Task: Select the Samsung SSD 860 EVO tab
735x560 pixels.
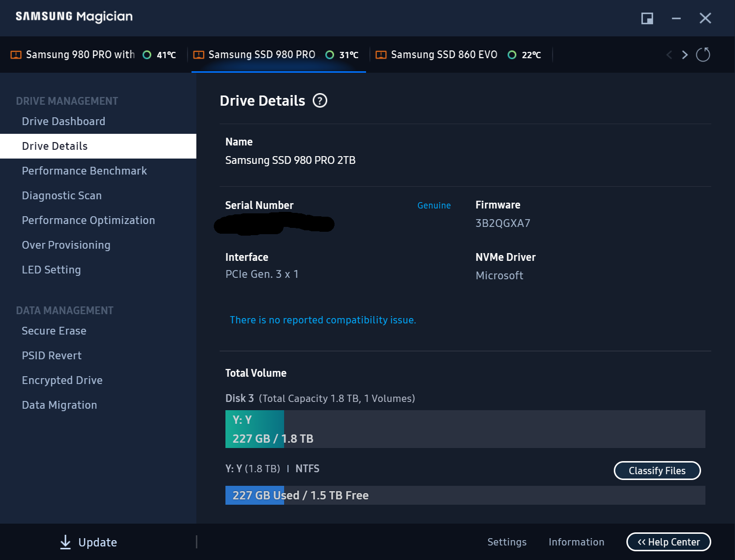Action: coord(460,55)
